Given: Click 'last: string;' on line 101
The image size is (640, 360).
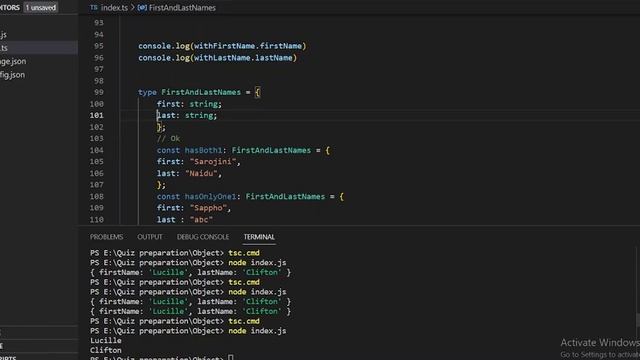Looking at the screenshot, I should tap(187, 116).
